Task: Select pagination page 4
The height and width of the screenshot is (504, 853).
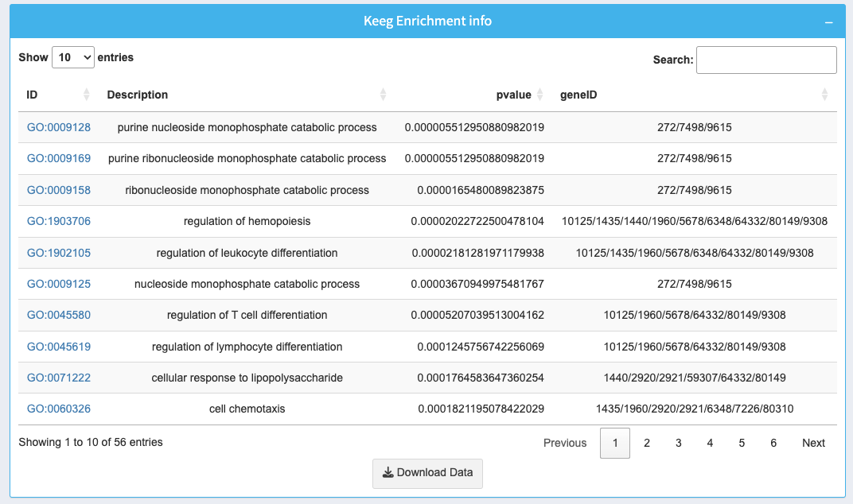Action: [x=710, y=443]
